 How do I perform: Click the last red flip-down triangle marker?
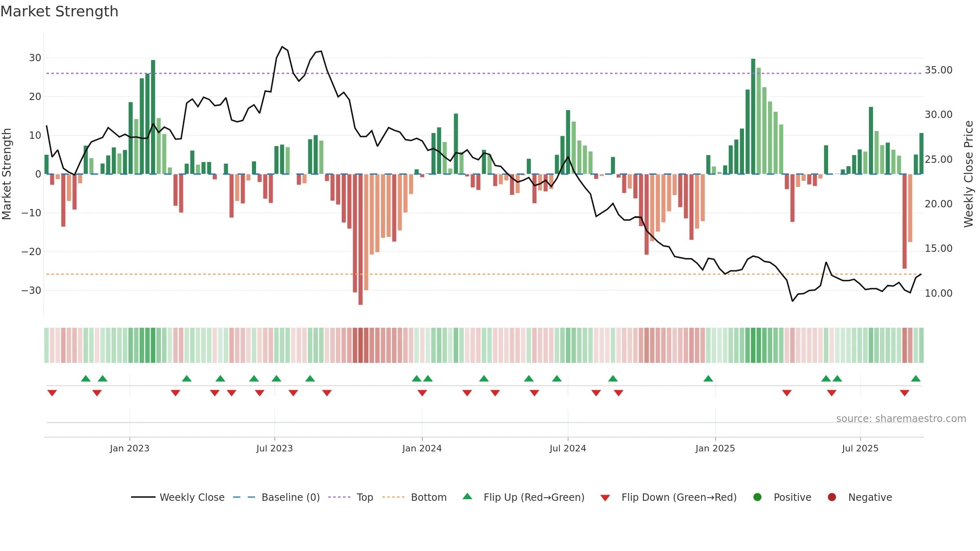pos(904,393)
